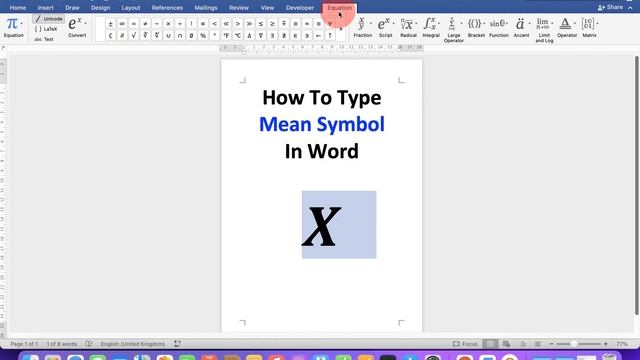Insert the left arrow symbol
Viewport: 640px width, 360px height.
point(318,36)
